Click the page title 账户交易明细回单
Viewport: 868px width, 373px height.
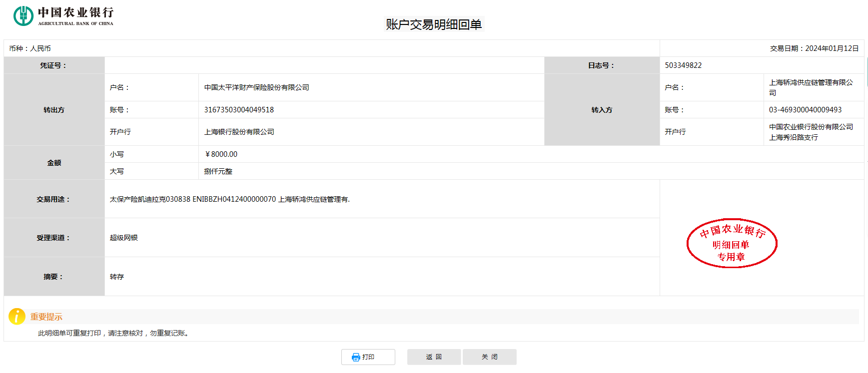[x=434, y=24]
